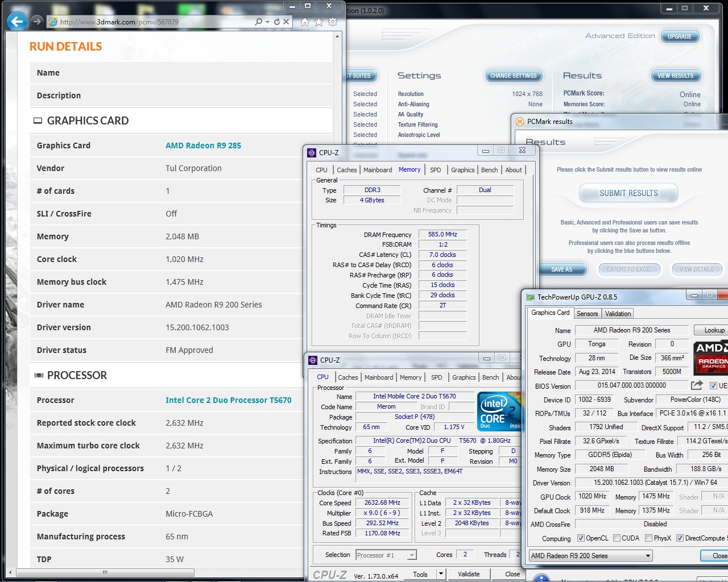The width and height of the screenshot is (728, 582).
Task: Open the Graphics tab in the lower CPU-Z window
Action: coord(464,377)
